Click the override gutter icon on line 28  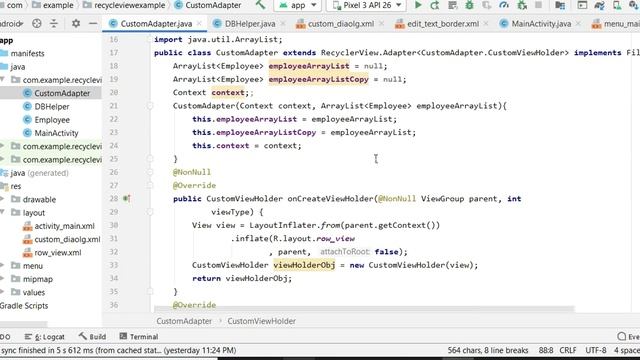click(x=127, y=199)
